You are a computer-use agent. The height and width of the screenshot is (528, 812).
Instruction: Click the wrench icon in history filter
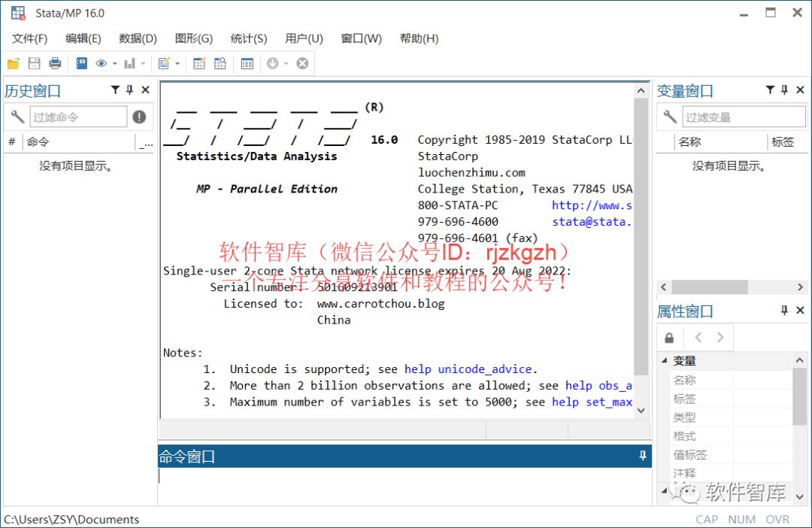(x=17, y=117)
